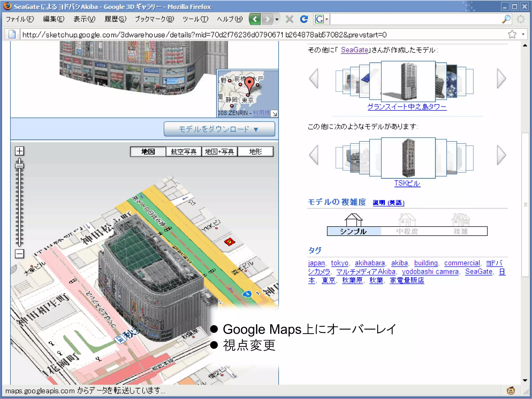Image resolution: width=532 pixels, height=399 pixels.
Task: Click the akihabara tag link
Action: [x=369, y=263]
